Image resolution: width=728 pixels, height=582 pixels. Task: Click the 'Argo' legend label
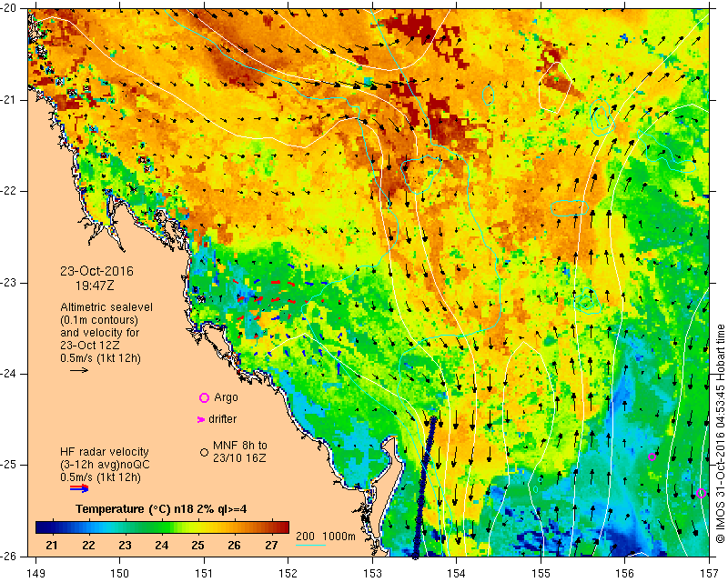pos(226,397)
